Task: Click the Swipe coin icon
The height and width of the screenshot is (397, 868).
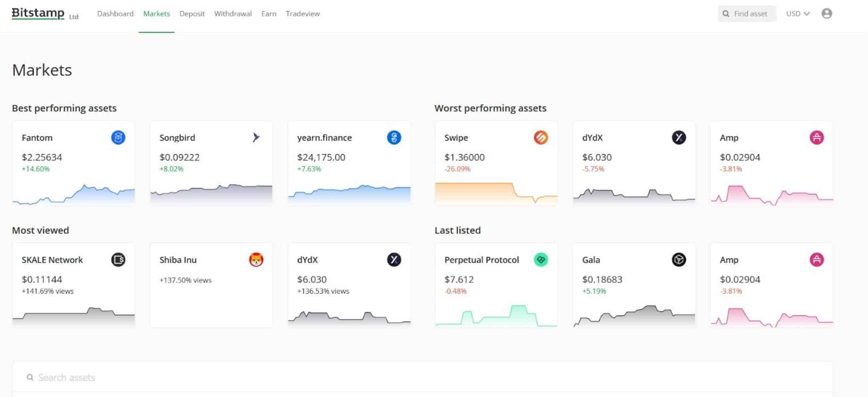Action: [x=541, y=137]
